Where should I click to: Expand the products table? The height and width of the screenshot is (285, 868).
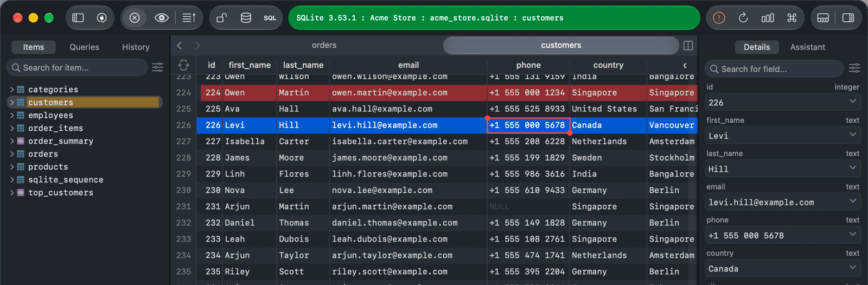(x=12, y=167)
